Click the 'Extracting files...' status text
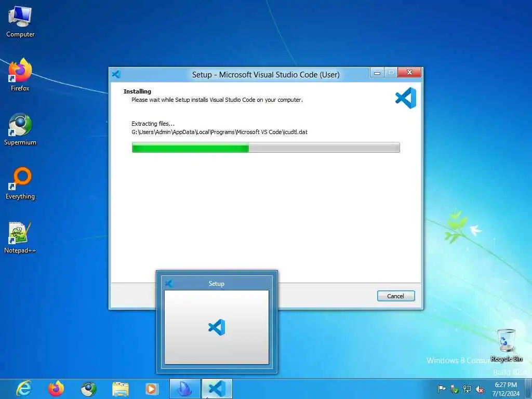Viewport: 532px width, 399px height. point(153,124)
